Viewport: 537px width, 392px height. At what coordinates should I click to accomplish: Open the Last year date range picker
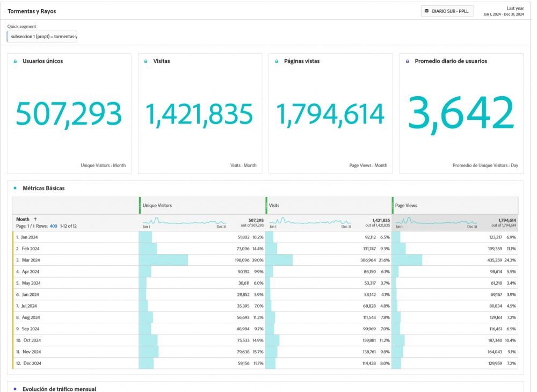point(504,11)
